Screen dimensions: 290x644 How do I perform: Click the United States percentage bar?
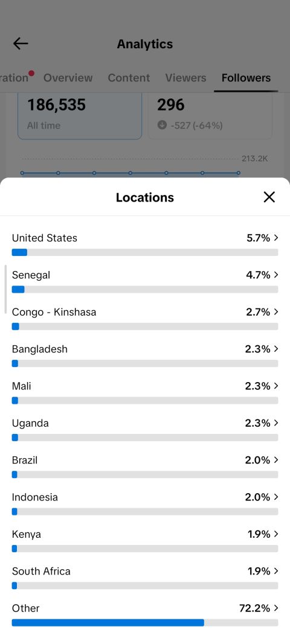(x=145, y=252)
